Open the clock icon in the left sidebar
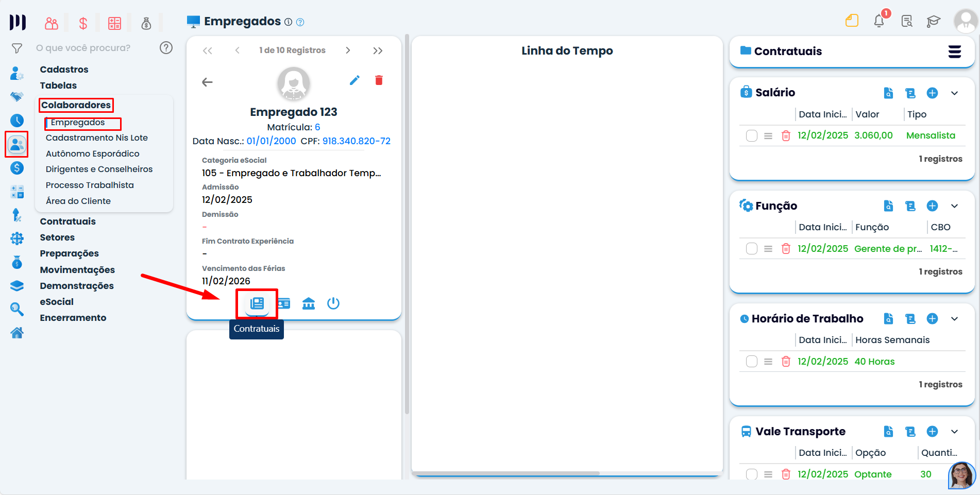The image size is (980, 495). [x=17, y=121]
